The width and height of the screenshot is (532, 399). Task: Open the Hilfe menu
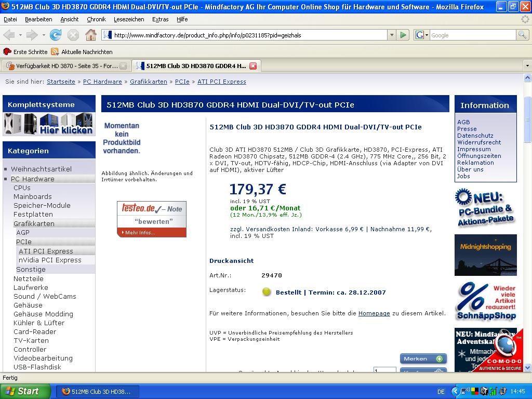[182, 19]
